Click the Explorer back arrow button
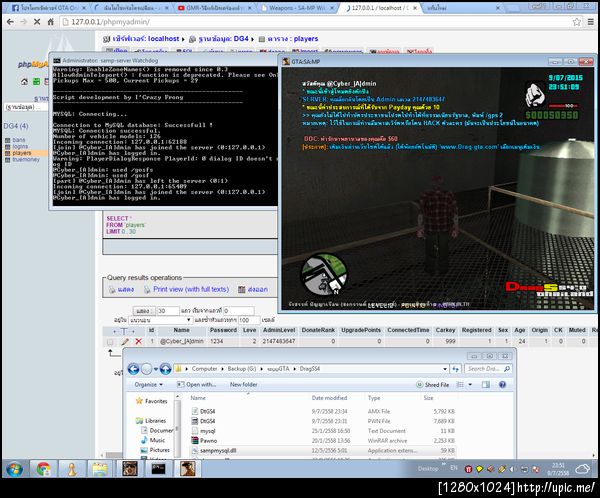 (x=133, y=369)
